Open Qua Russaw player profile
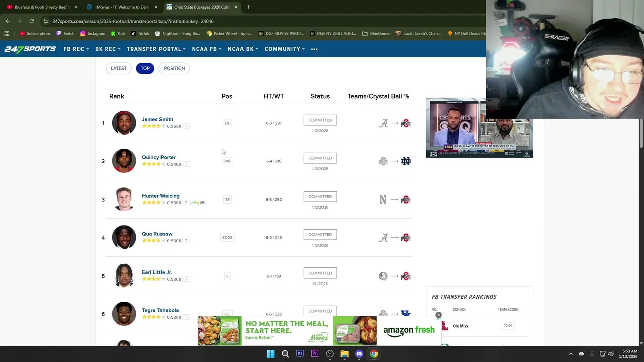 [157, 234]
